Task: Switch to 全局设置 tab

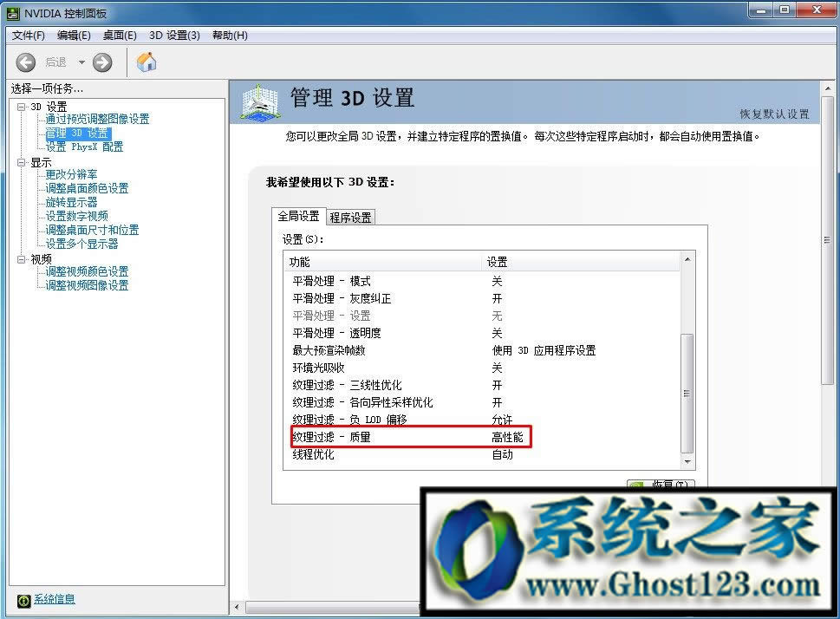Action: pos(298,216)
